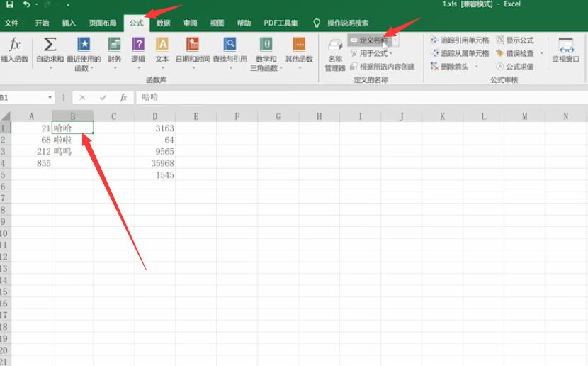This screenshot has width=588, height=366.
Task: Undo the last action
Action: (26, 4)
